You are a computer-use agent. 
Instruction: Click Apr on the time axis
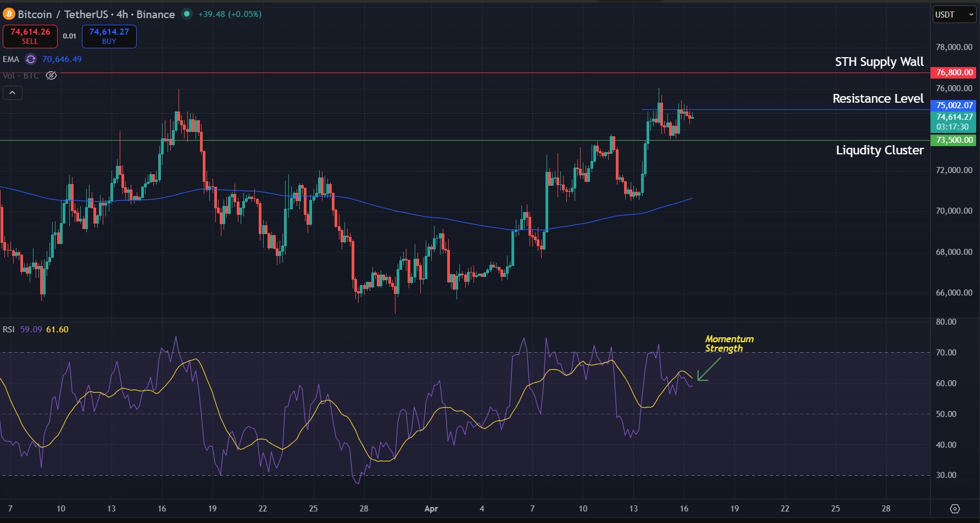point(431,509)
